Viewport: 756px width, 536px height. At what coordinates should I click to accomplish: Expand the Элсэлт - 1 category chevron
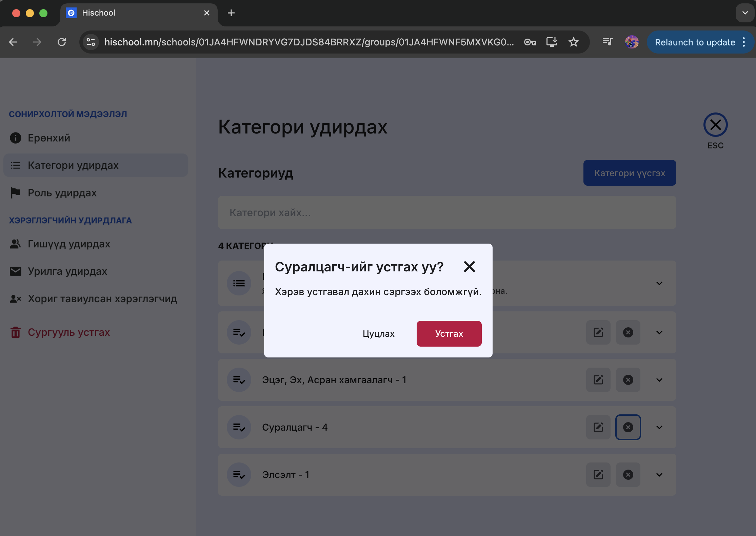(x=659, y=475)
